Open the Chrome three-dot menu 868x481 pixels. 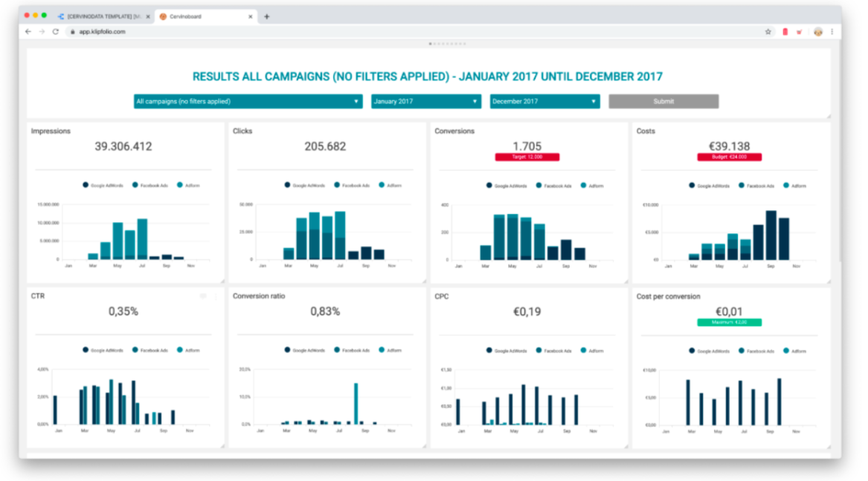tap(832, 32)
